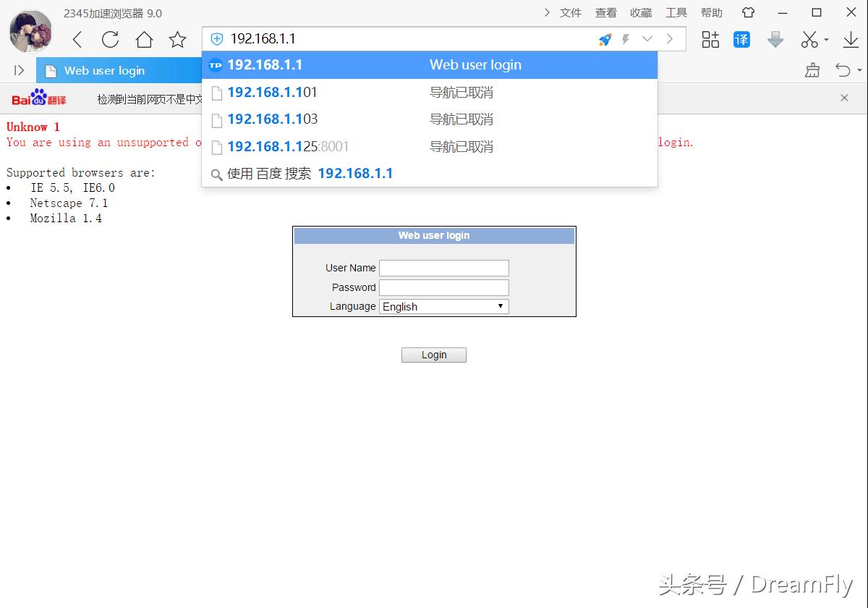Screen dimensions: 868x608
Task: Expand the address bar history chevron
Action: [x=647, y=40]
